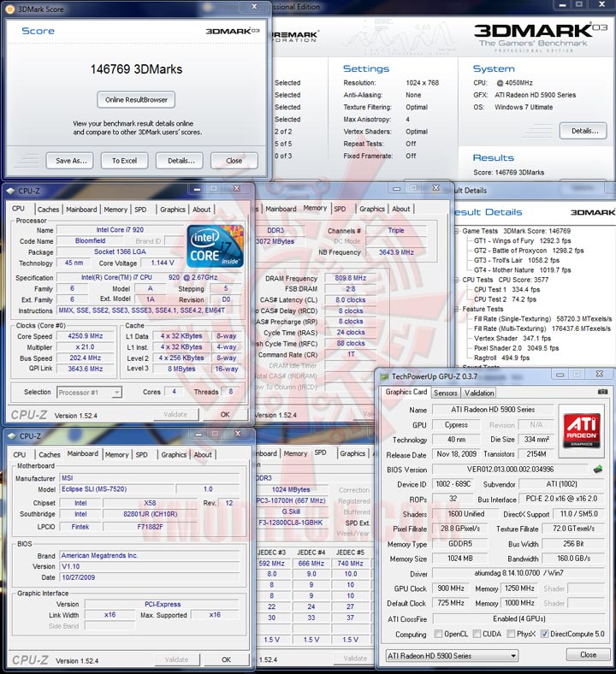Collapse Feature Tests tree node
This screenshot has width=616, height=674.
point(457,309)
